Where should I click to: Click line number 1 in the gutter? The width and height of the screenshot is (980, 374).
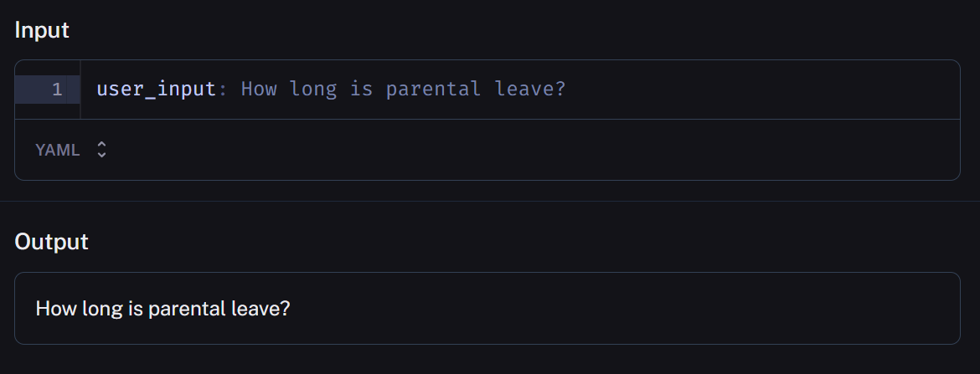tap(56, 89)
